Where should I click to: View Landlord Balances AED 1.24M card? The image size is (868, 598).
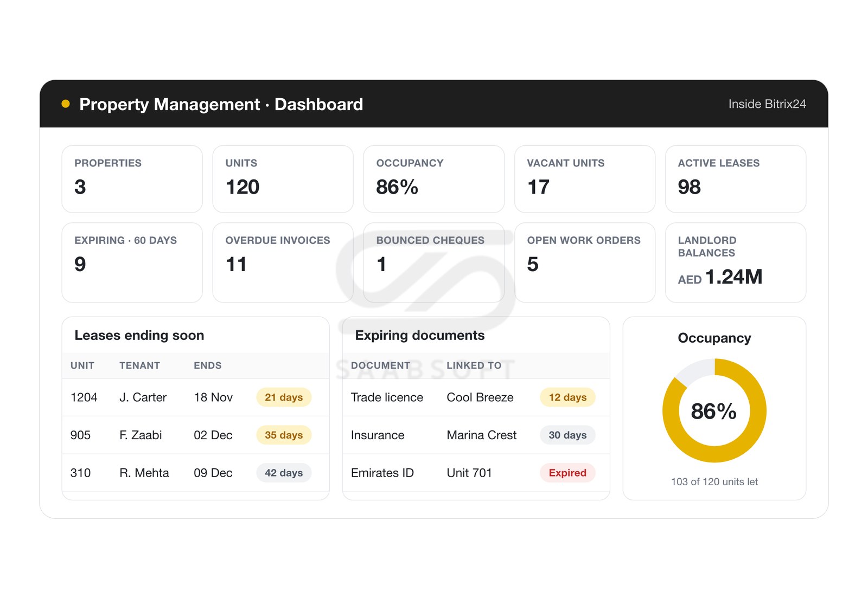(x=735, y=262)
